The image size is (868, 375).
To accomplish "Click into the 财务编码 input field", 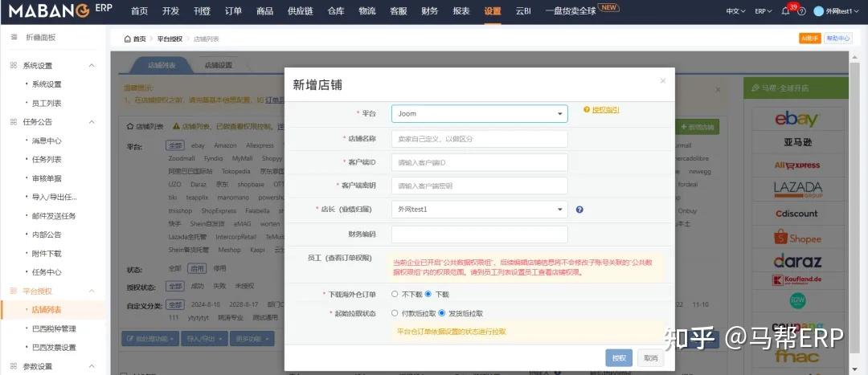I will pyautogui.click(x=479, y=234).
